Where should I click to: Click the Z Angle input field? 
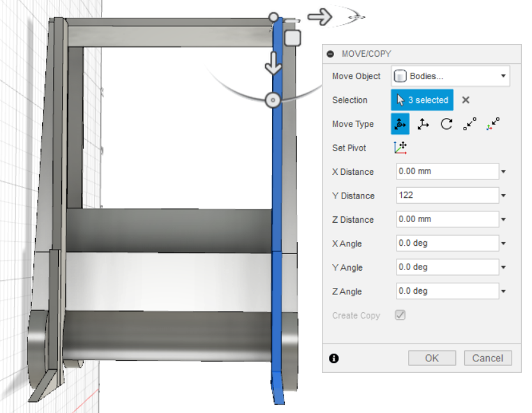(447, 291)
